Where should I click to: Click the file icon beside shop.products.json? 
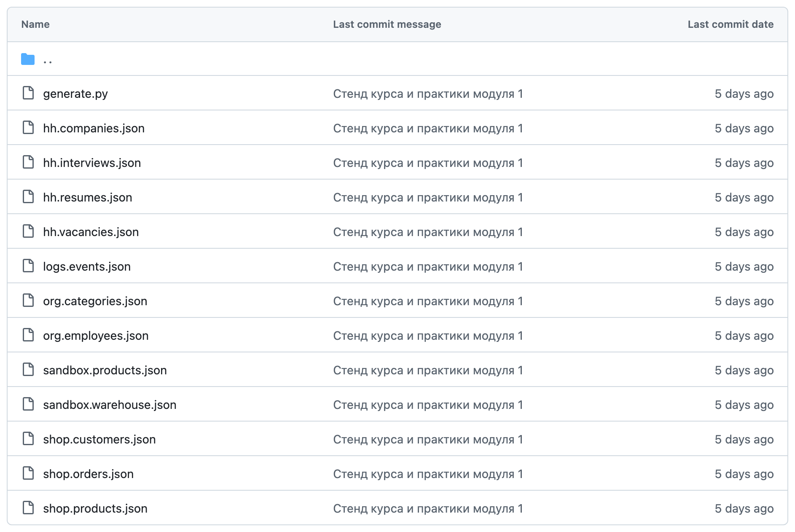(28, 508)
